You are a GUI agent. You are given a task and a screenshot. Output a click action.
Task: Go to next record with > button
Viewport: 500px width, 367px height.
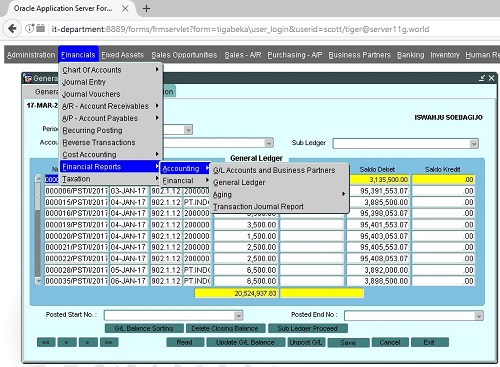click(88, 342)
